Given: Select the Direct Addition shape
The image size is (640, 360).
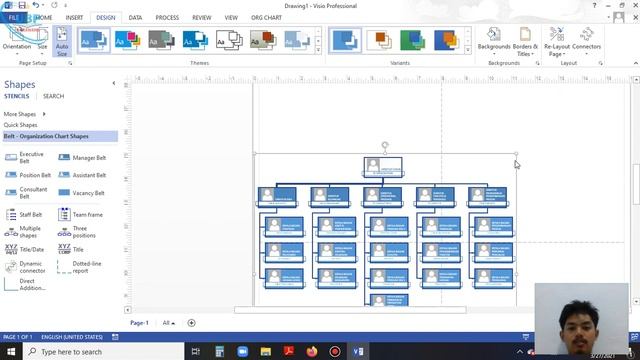Looking at the screenshot, I should point(24,284).
